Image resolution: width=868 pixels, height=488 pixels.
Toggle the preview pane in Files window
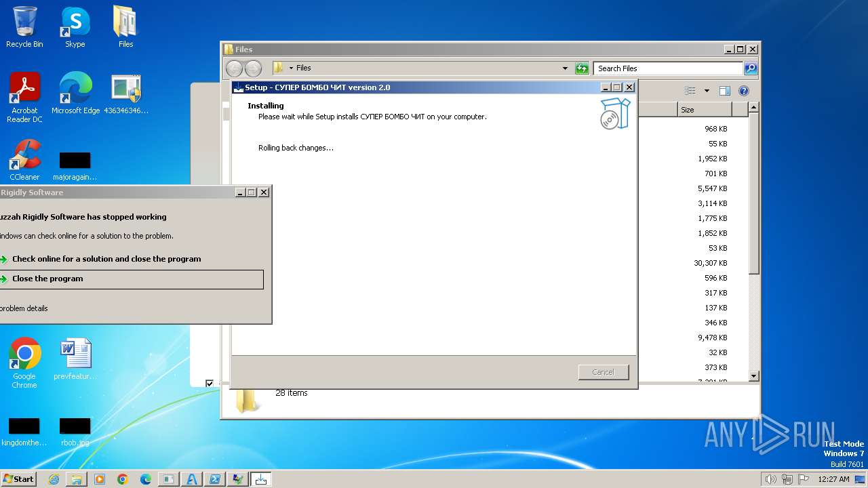[724, 91]
